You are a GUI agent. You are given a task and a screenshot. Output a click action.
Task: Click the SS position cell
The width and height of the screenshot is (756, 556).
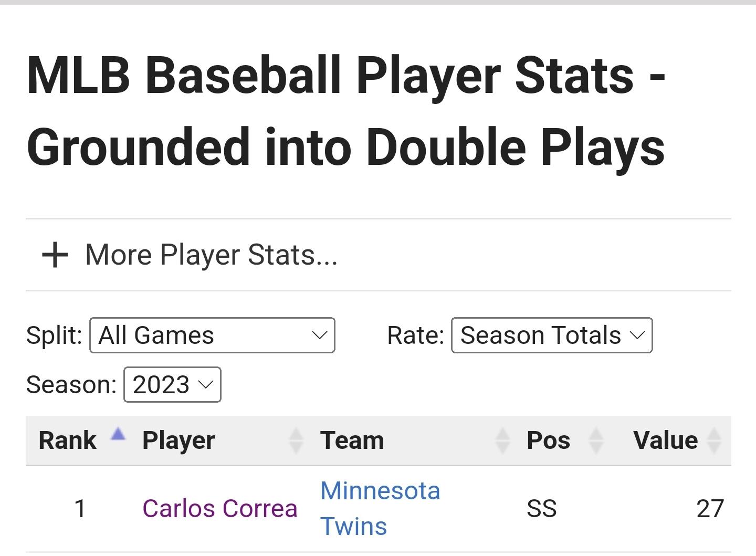click(541, 508)
